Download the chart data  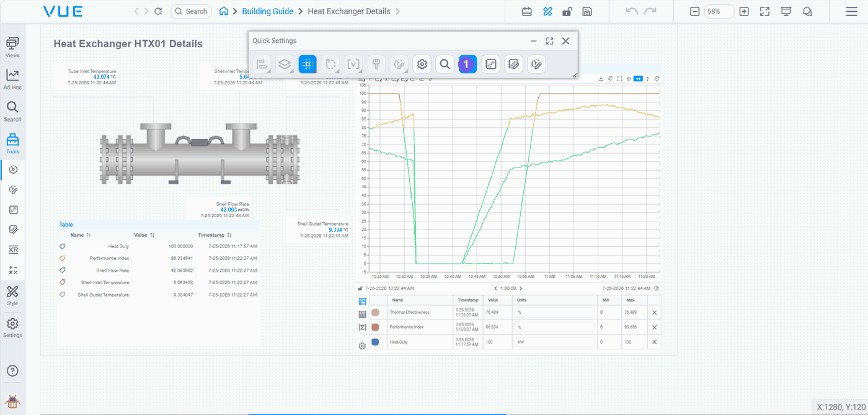pyautogui.click(x=601, y=79)
